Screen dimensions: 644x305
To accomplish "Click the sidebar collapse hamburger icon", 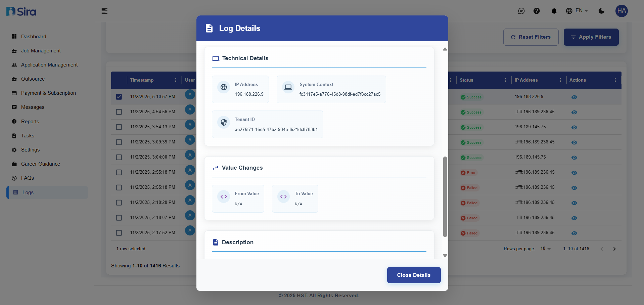I will point(104,11).
